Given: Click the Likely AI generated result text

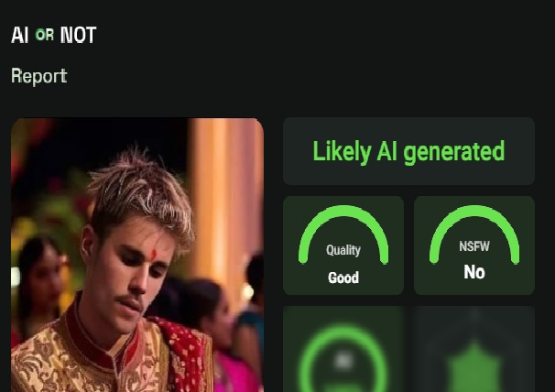Looking at the screenshot, I should pos(408,151).
